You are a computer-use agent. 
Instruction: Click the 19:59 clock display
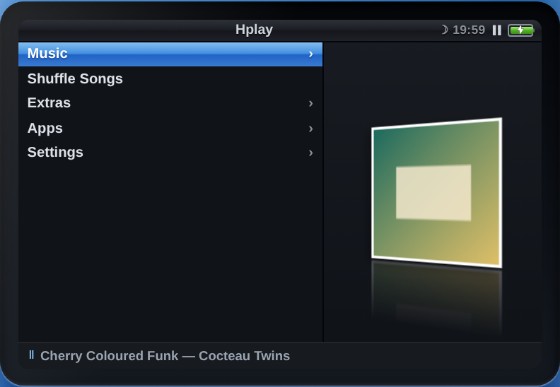coord(469,30)
